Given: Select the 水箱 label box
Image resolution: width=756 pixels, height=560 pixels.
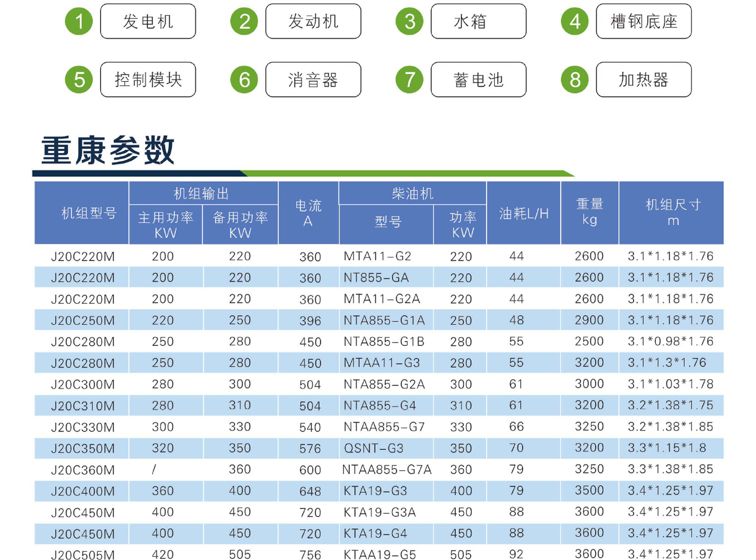Looking at the screenshot, I should point(479,21).
